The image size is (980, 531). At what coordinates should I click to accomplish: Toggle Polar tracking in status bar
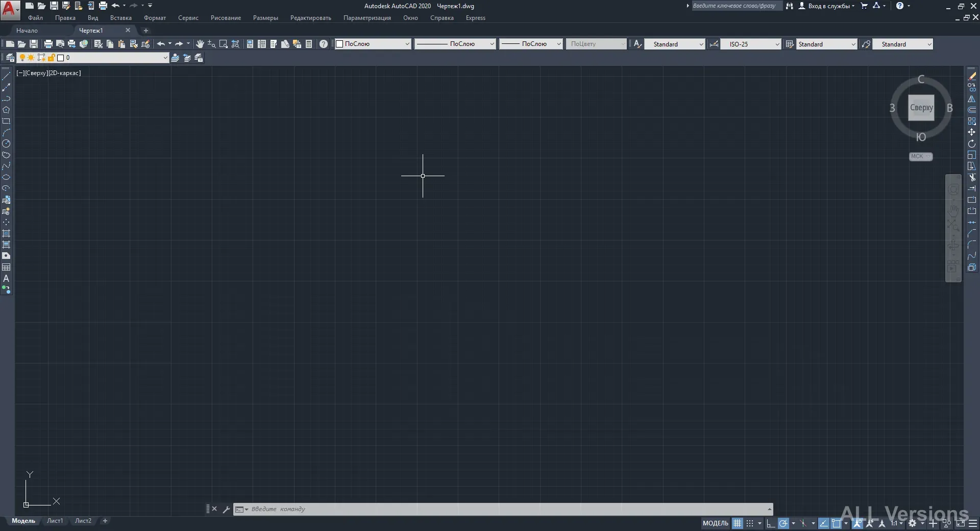(783, 523)
